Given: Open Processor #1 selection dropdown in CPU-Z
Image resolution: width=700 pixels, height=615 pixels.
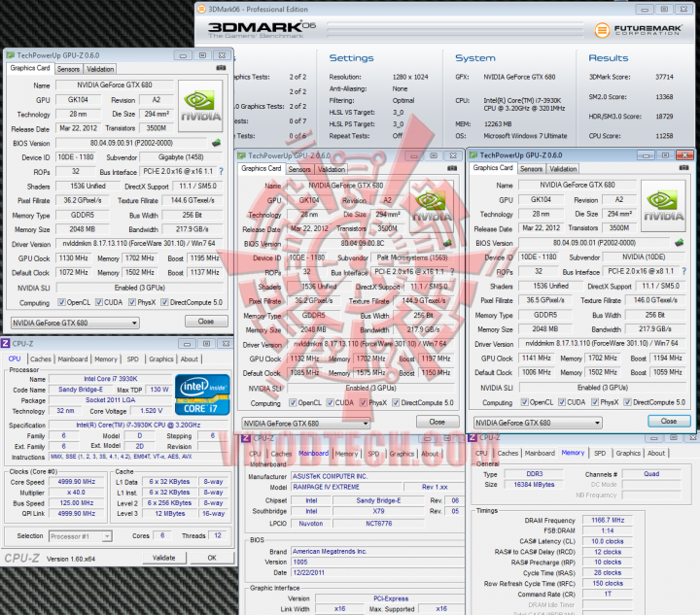Looking at the screenshot, I should (x=81, y=536).
